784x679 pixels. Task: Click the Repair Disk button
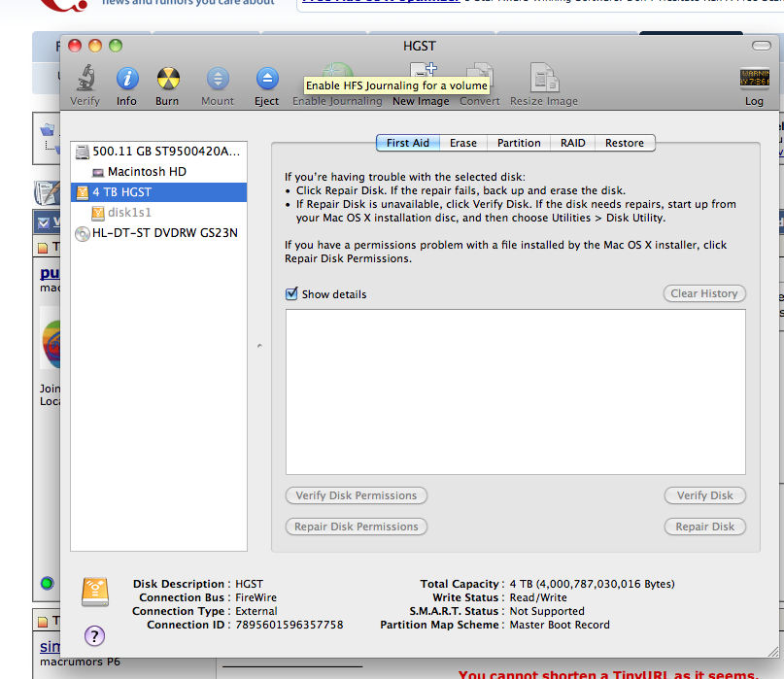click(704, 526)
